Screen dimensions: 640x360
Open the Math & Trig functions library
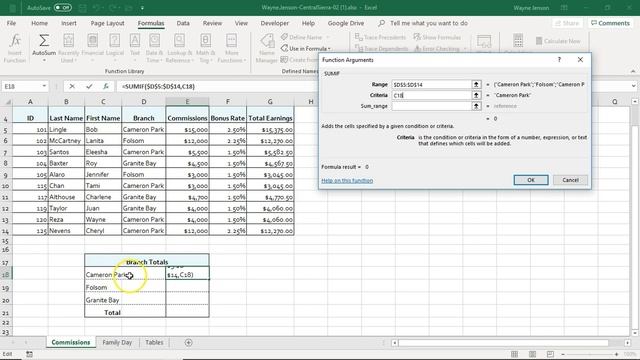[205, 48]
